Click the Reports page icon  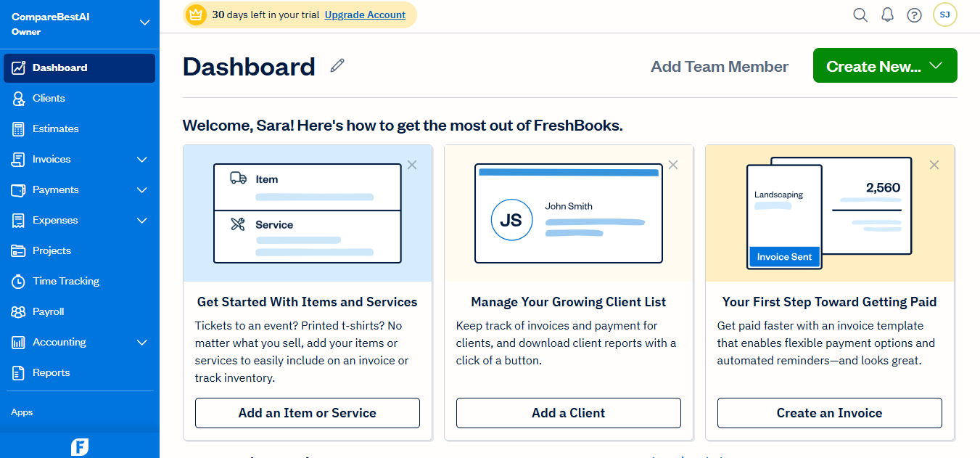19,373
